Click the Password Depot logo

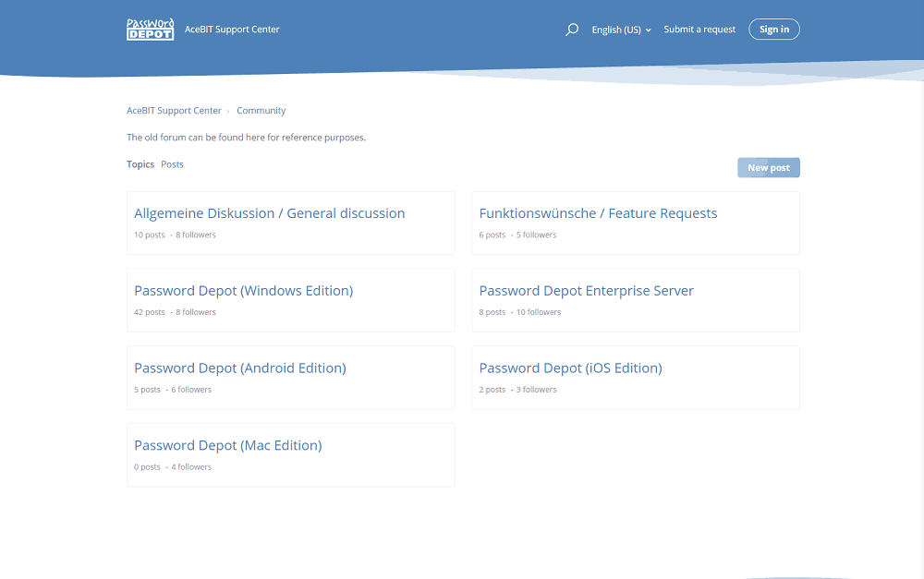(151, 30)
